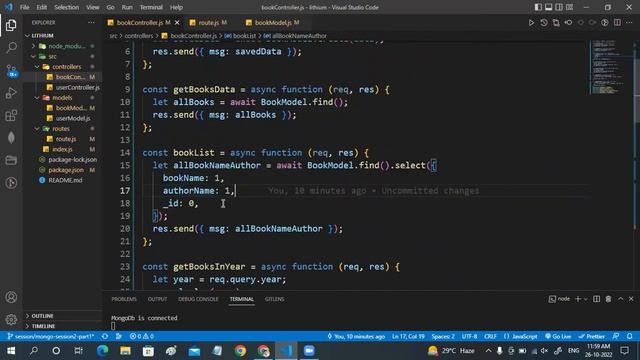Open the File menu
This screenshot has width=640, height=360.
24,7
